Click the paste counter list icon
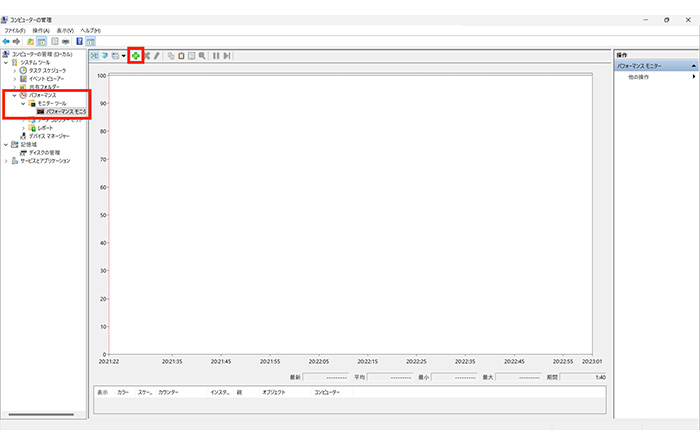Viewport: 700px width, 445px height. click(181, 56)
